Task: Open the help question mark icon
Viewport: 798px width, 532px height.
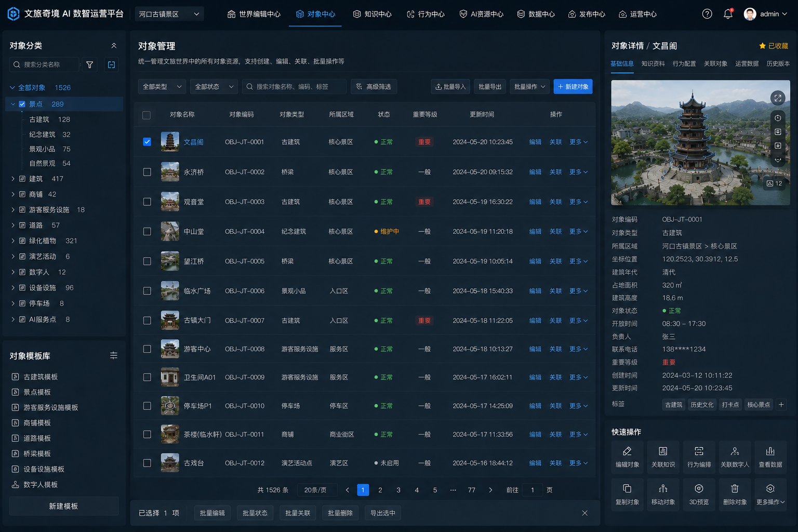Action: [x=707, y=14]
